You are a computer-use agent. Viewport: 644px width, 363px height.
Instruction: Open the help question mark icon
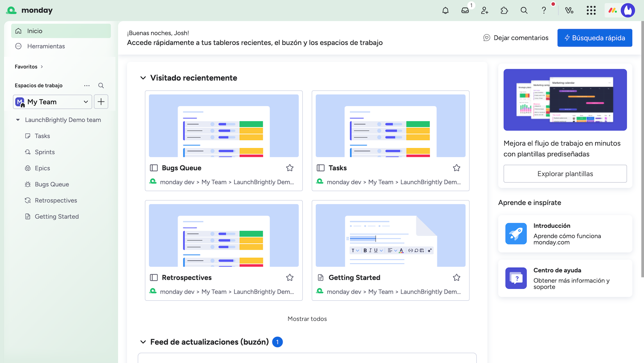(x=544, y=10)
